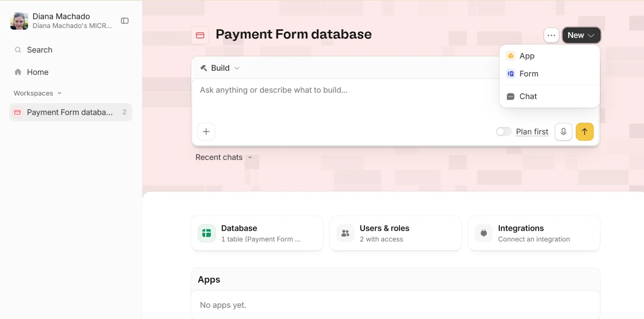Send the prompt with yellow arrow button

click(x=584, y=132)
